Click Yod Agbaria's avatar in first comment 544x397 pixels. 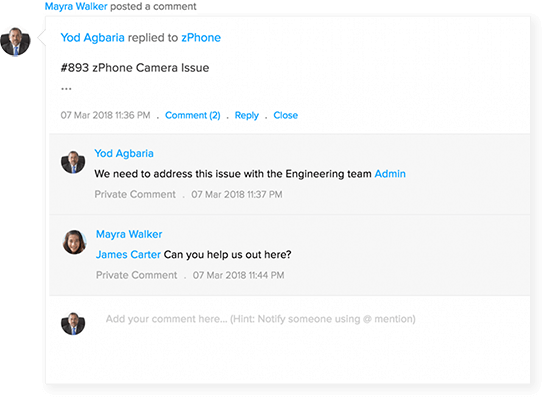tap(73, 162)
